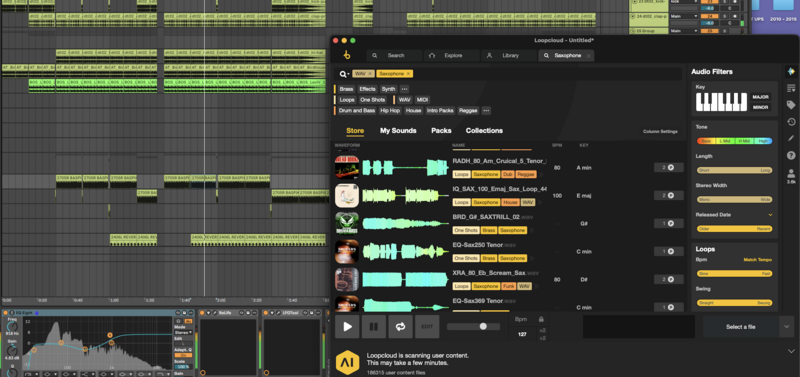Toggle MINOR key filter

pos(760,107)
